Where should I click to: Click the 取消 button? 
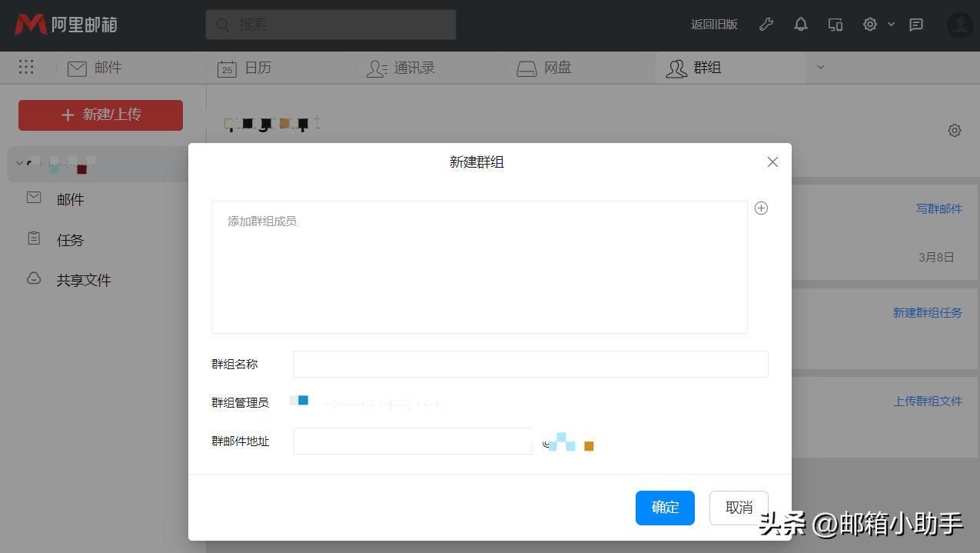click(739, 508)
